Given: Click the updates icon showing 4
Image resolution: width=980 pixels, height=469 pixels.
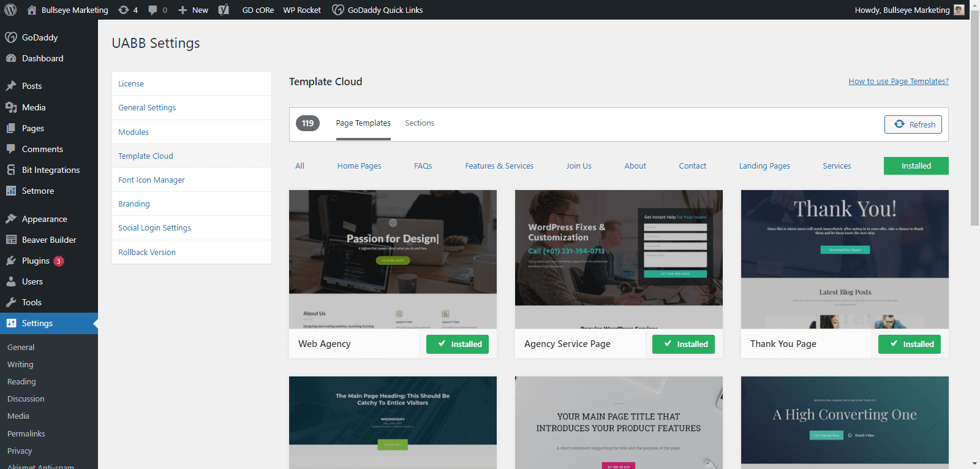Looking at the screenshot, I should tap(124, 10).
